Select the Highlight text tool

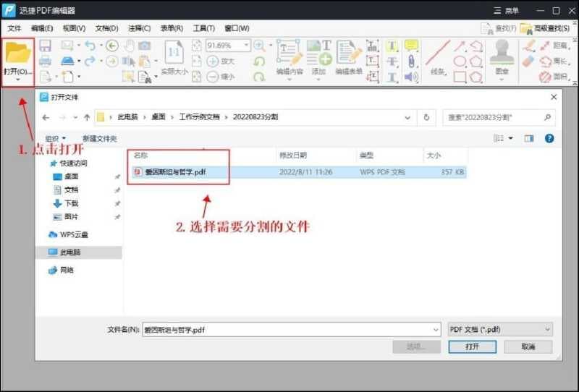point(392,46)
